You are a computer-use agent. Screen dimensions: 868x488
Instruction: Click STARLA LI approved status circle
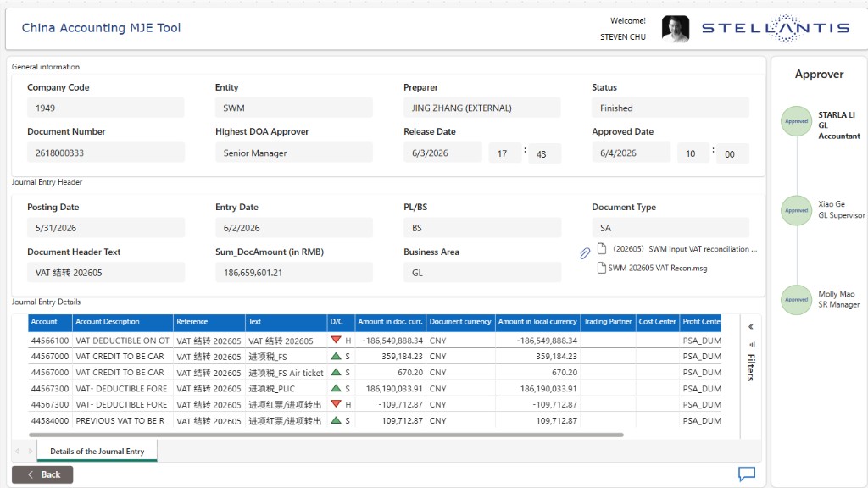[796, 121]
